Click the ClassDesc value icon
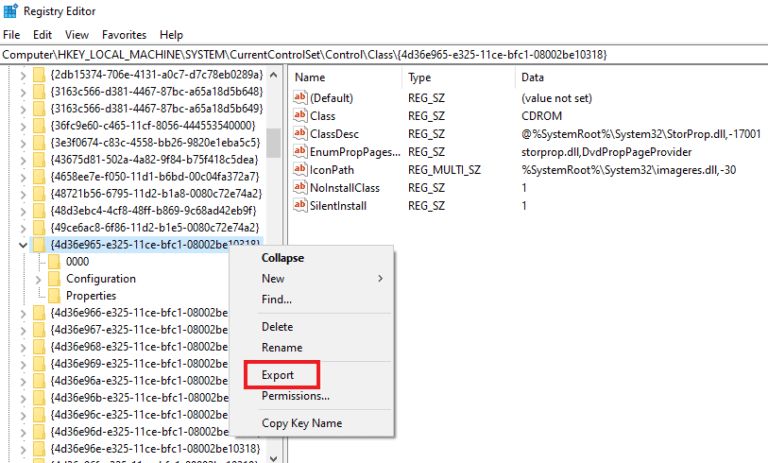 click(300, 134)
